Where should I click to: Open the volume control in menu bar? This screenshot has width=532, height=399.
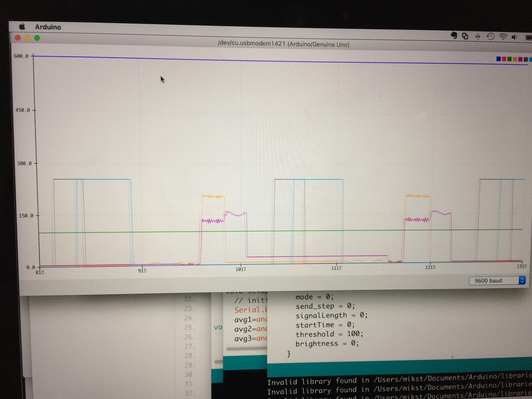(x=514, y=37)
